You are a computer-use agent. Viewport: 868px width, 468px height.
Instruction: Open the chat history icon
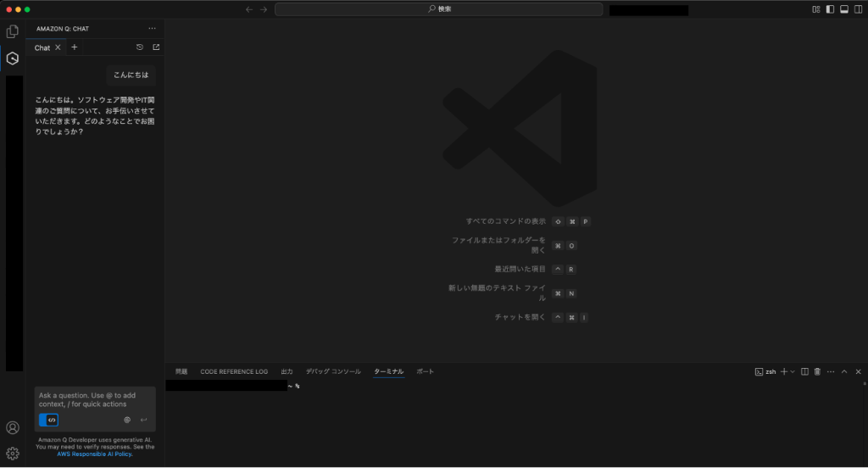[140, 47]
